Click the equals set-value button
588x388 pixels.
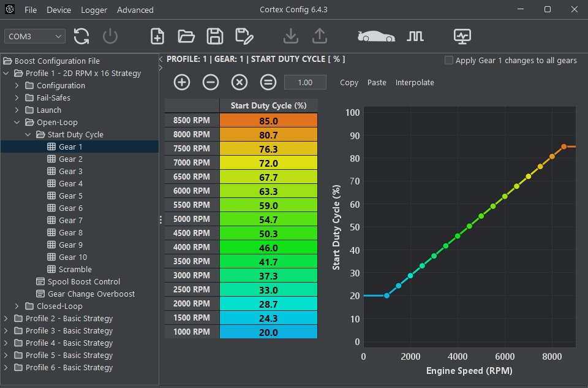coord(268,82)
